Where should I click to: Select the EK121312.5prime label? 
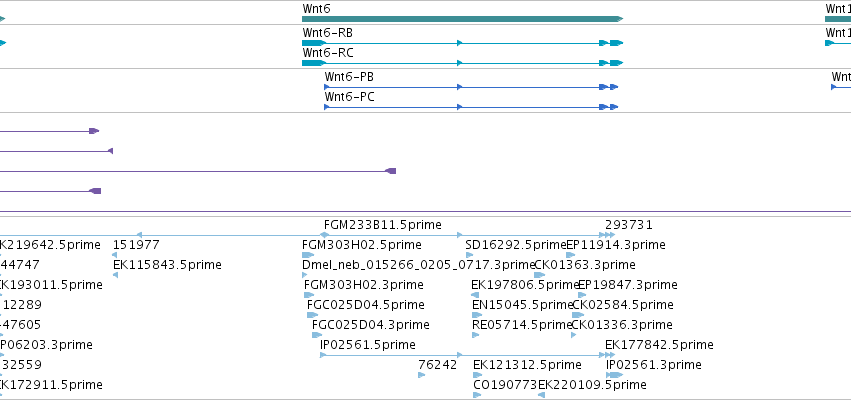pos(528,365)
